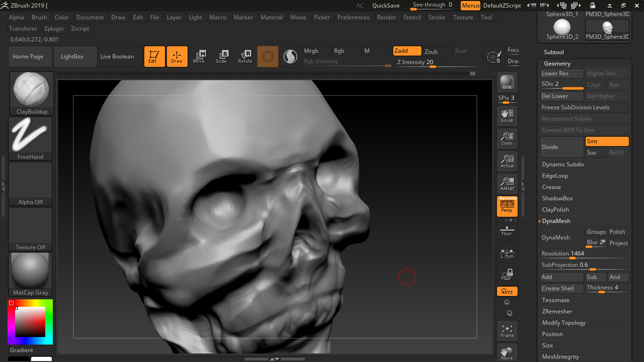Toggle Floor grid
Image resolution: width=644 pixels, height=362 pixels.
tap(507, 229)
